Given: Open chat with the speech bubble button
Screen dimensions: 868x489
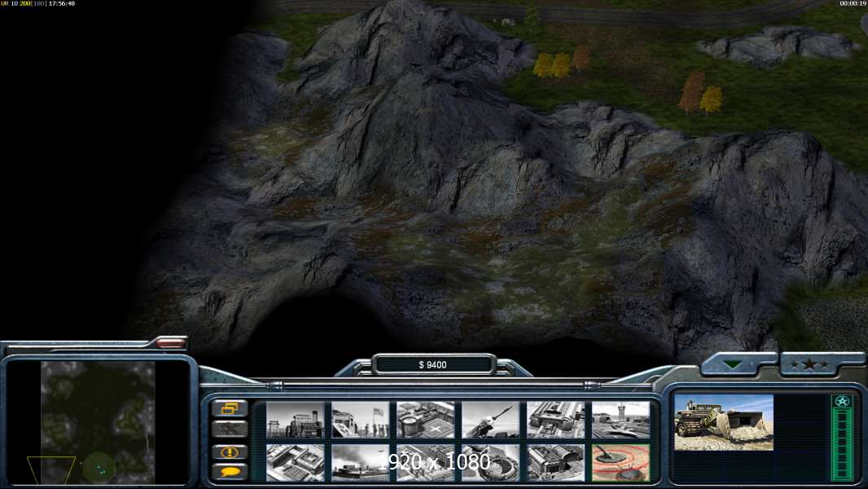Looking at the screenshot, I should [230, 472].
